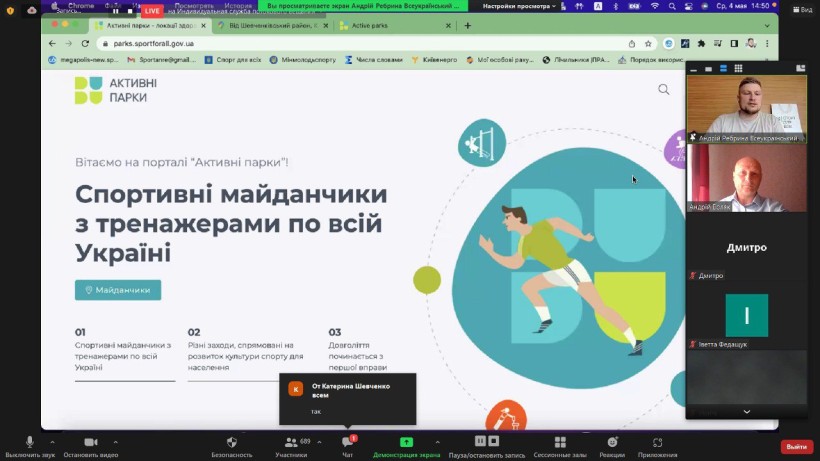Click the teal Майданчики button

[118, 290]
